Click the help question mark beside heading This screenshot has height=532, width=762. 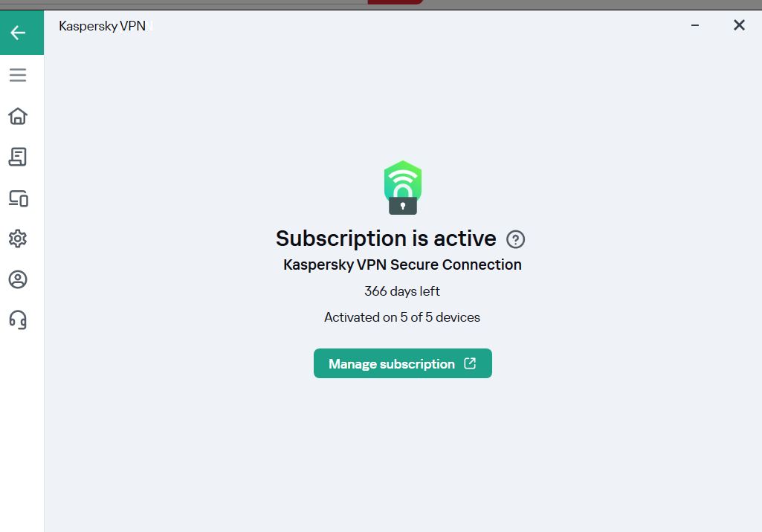pos(516,239)
